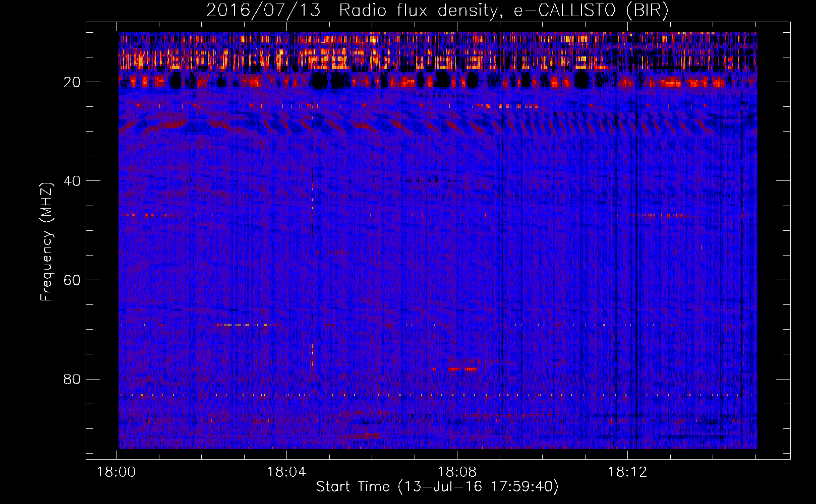Click the '18:00' time tick label

click(116, 472)
